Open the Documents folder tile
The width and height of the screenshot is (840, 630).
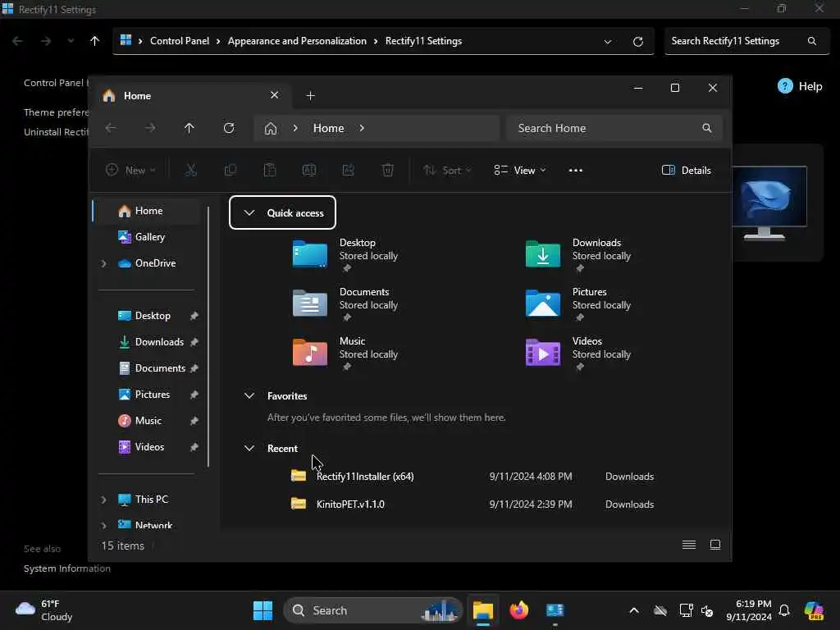pos(345,304)
